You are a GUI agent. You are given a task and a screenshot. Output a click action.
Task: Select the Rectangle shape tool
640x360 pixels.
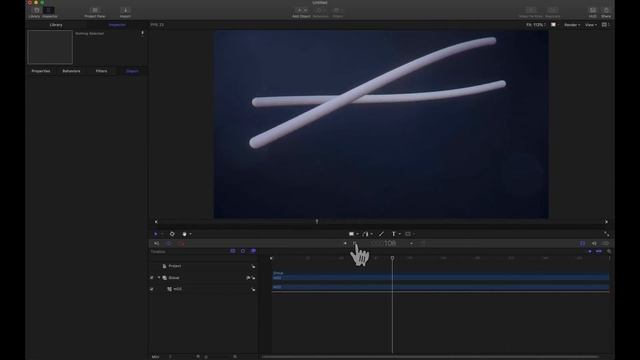tap(351, 234)
